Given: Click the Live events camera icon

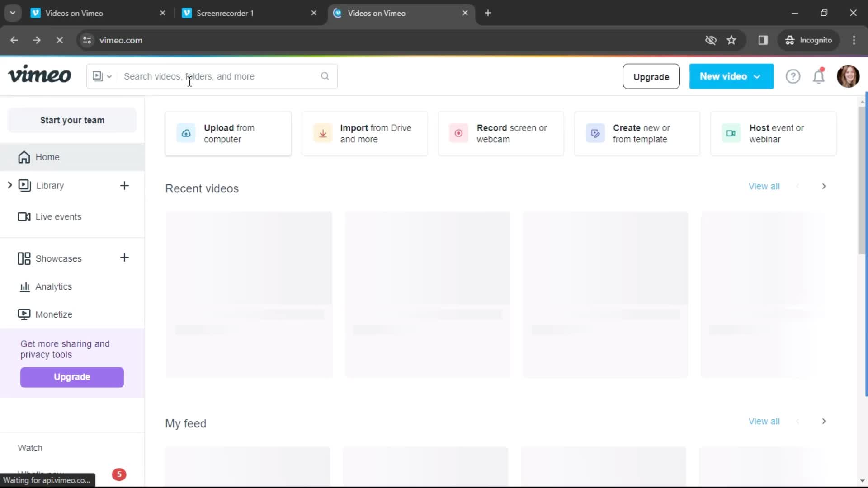Looking at the screenshot, I should point(24,217).
